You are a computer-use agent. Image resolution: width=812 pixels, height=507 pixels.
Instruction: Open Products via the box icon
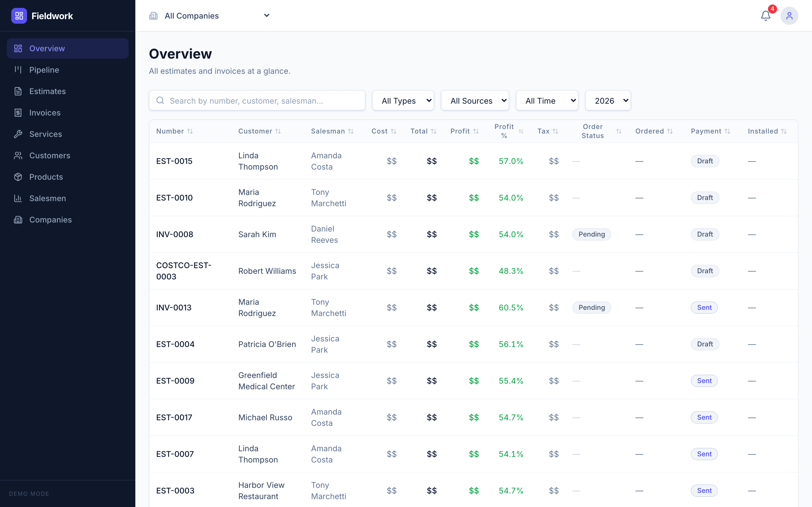18,177
